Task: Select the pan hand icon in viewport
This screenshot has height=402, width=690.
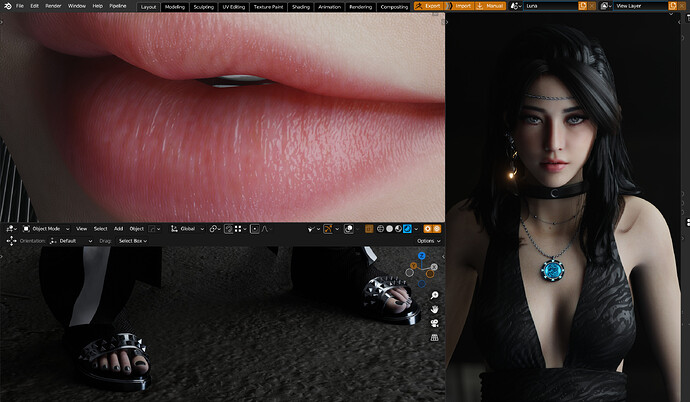Action: coord(434,309)
